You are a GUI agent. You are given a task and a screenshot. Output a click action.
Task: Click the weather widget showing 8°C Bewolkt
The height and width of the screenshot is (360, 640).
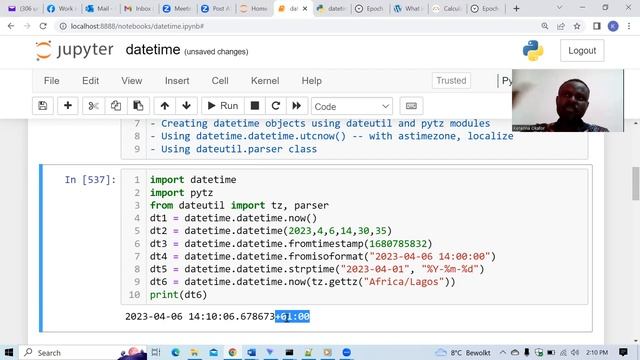click(462, 352)
